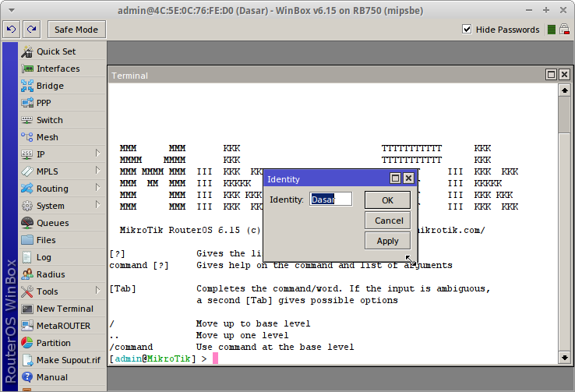This screenshot has height=392, width=575.
Task: Expand the System submenu arrow
Action: pyautogui.click(x=98, y=205)
